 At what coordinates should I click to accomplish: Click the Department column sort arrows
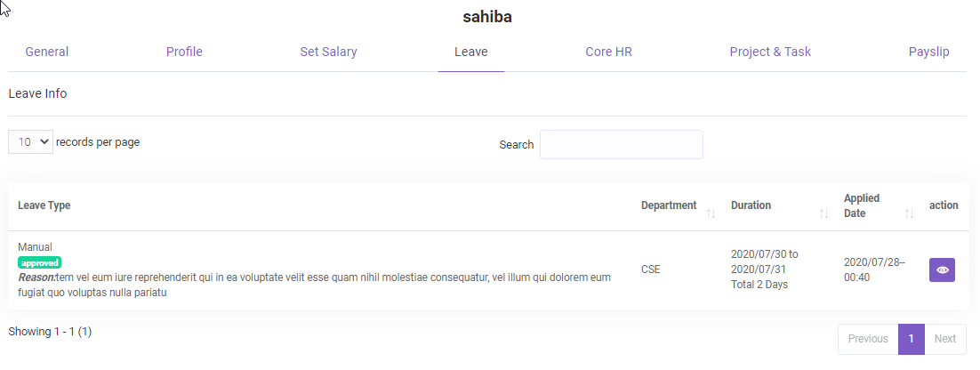pyautogui.click(x=711, y=213)
